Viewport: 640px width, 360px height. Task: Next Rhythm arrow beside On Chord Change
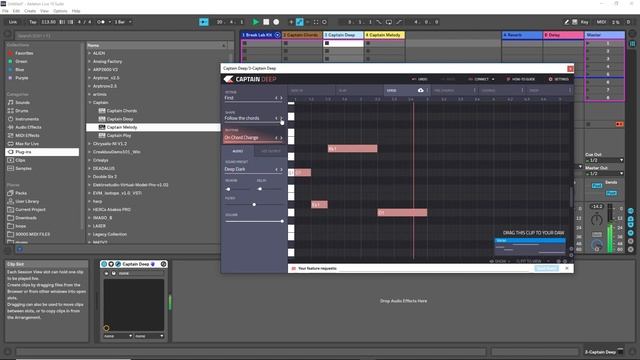(281, 138)
